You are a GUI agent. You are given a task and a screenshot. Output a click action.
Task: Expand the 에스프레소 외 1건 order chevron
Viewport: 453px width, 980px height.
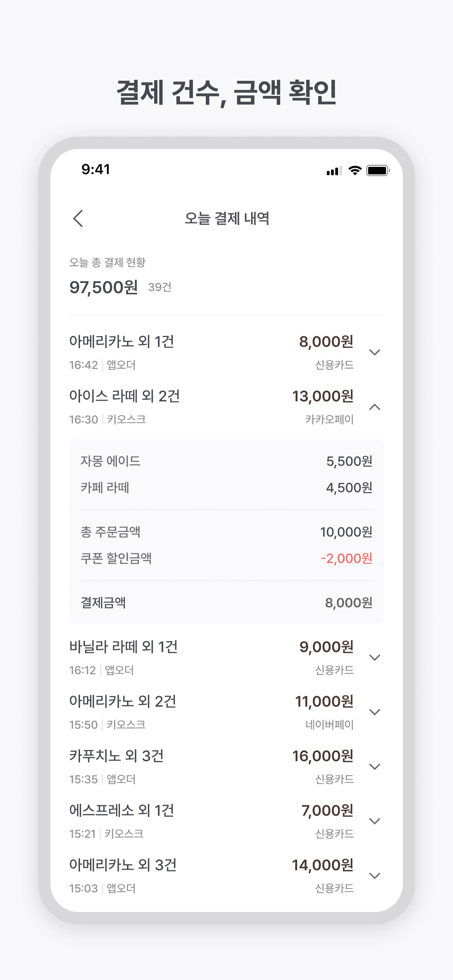tap(375, 821)
